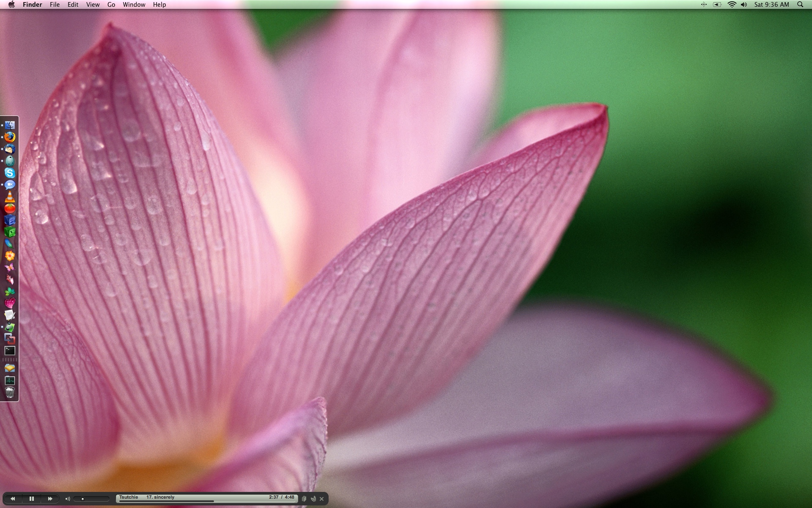Close the mini music player
The width and height of the screenshot is (812, 508).
click(x=322, y=499)
